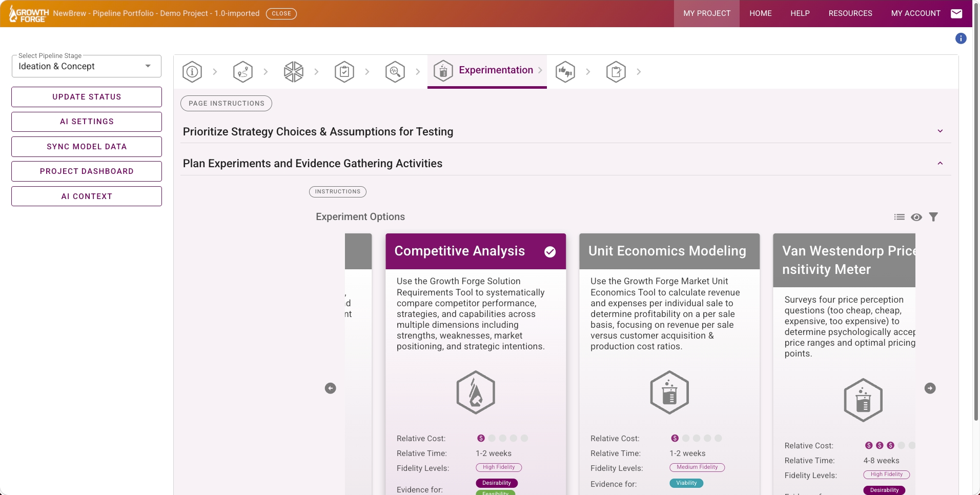980x495 pixels.
Task: Go to previous experiment cards with left arrow
Action: (x=331, y=388)
